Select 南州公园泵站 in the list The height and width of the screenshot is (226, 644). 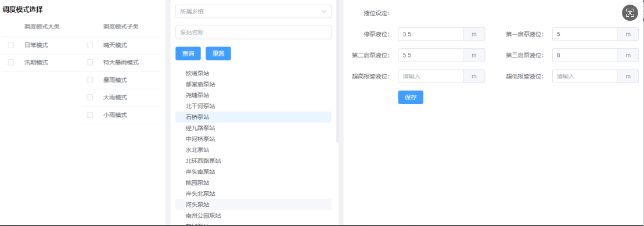click(253, 216)
